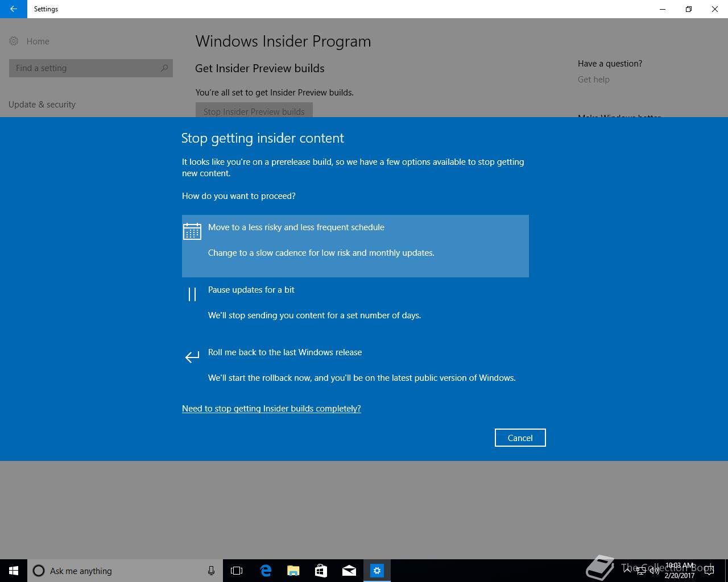The height and width of the screenshot is (582, 728).
Task: Select Roll me back to last Windows release
Action: pyautogui.click(x=355, y=371)
